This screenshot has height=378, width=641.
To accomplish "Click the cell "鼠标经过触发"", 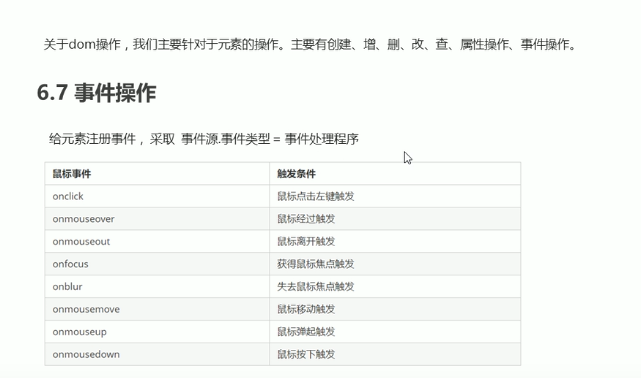I will click(395, 219).
